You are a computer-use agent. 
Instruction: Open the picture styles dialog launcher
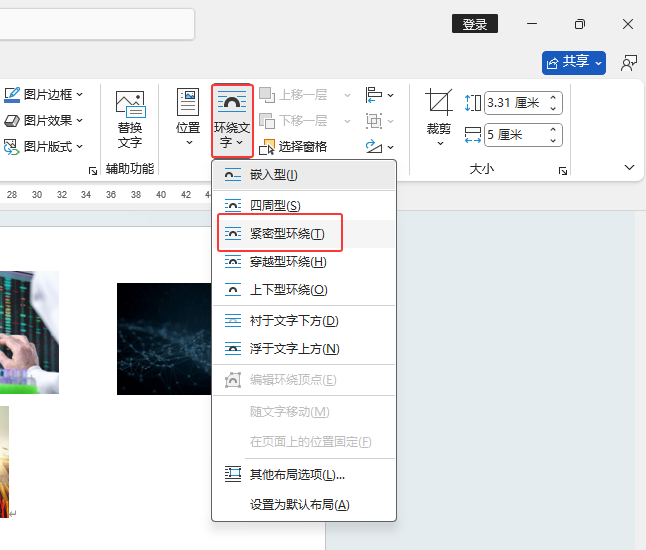pos(93,171)
